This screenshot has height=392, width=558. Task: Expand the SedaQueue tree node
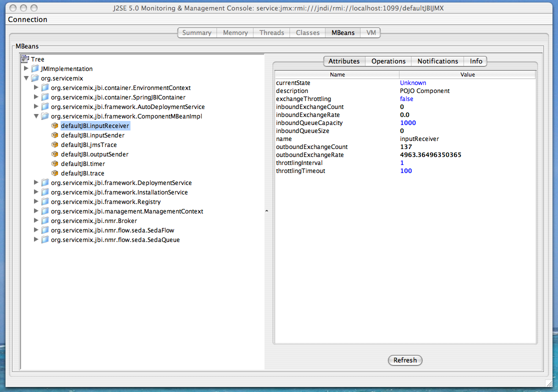[36, 239]
